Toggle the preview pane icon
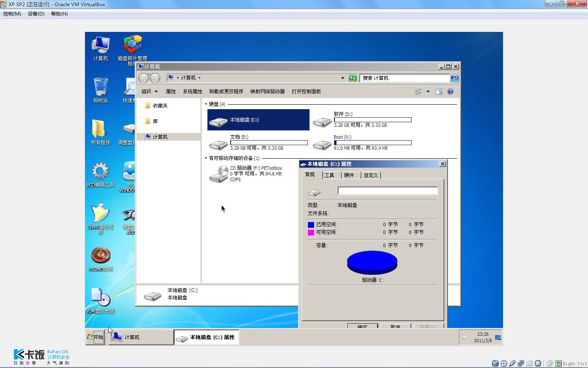 439,92
